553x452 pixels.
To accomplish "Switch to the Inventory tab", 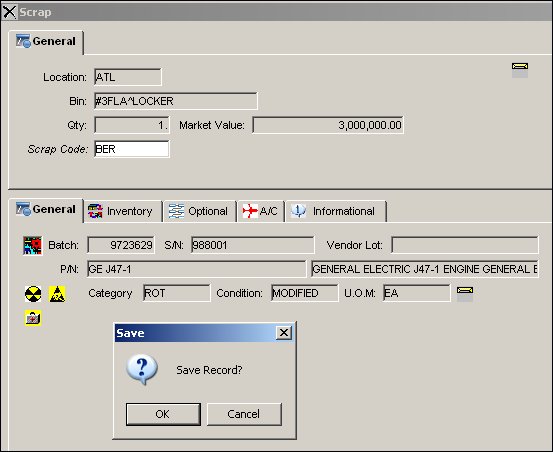I will click(123, 211).
